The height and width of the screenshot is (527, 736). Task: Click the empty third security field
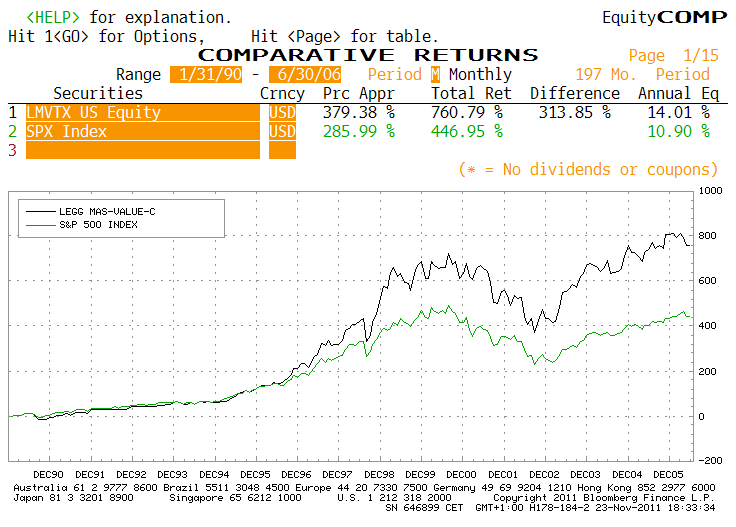143,150
